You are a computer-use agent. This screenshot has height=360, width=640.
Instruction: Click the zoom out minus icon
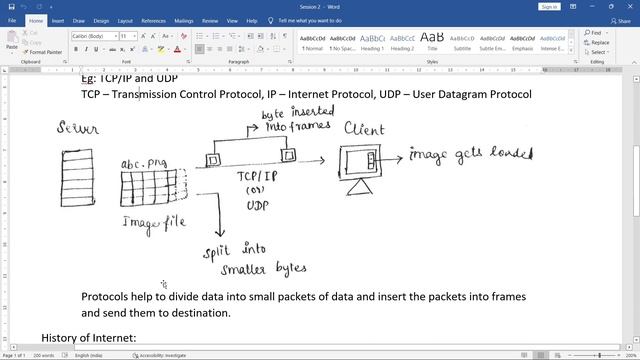(x=570, y=356)
